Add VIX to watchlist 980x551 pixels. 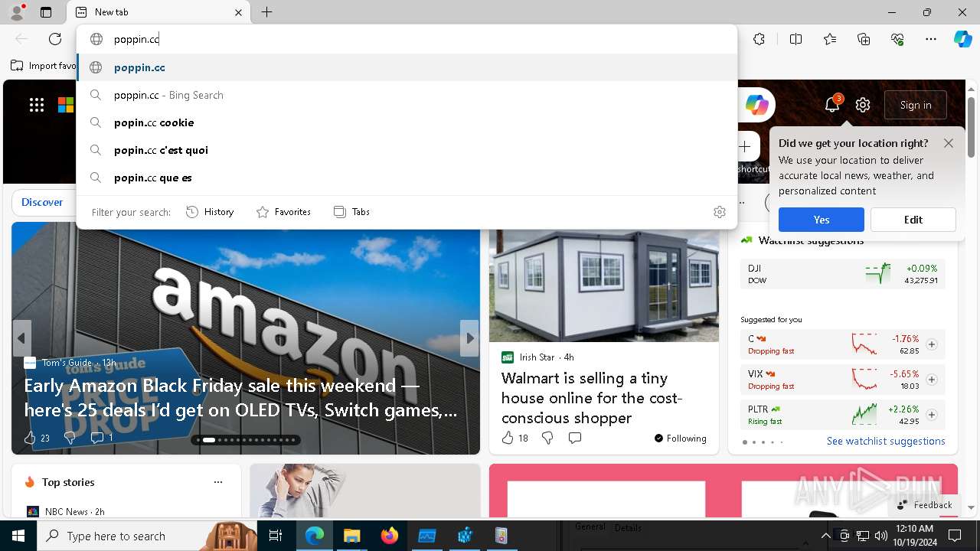point(932,380)
